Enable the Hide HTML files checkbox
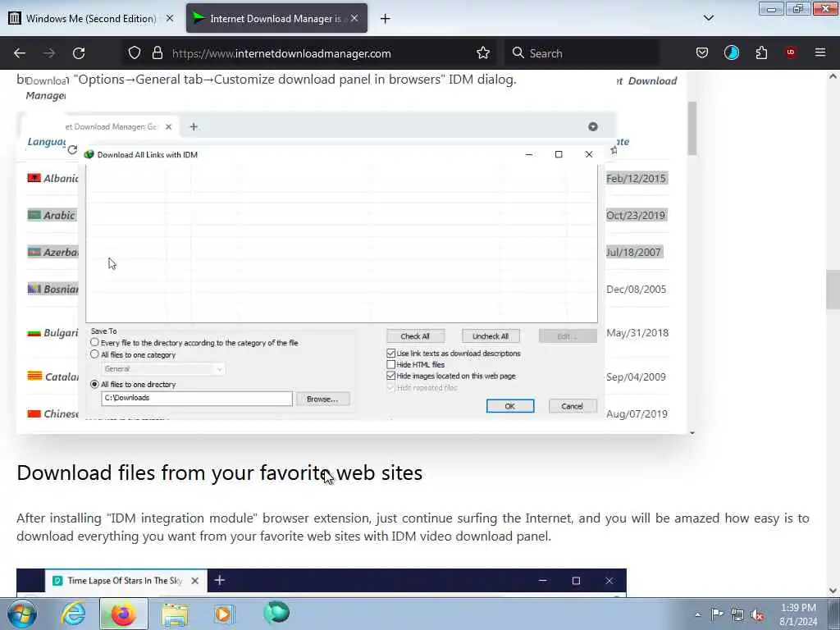Screen dimensions: 840x630 point(391,364)
